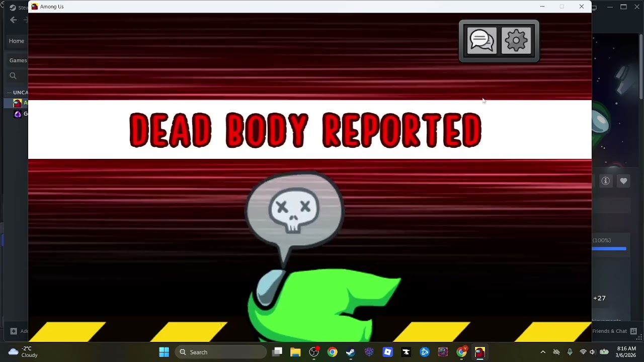Click the +27 achievements badge in Steam
Viewport: 644px width, 362px height.
coord(599,298)
